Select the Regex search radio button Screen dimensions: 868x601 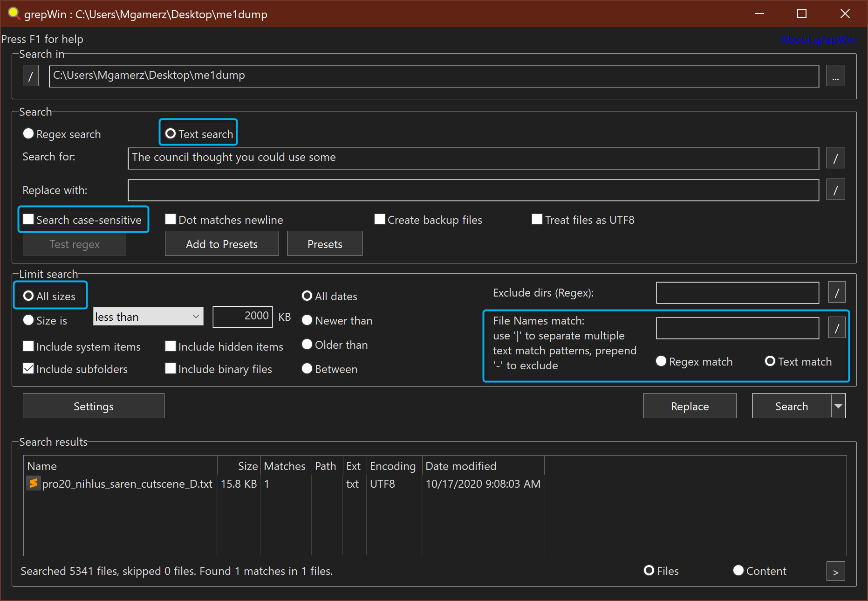28,134
